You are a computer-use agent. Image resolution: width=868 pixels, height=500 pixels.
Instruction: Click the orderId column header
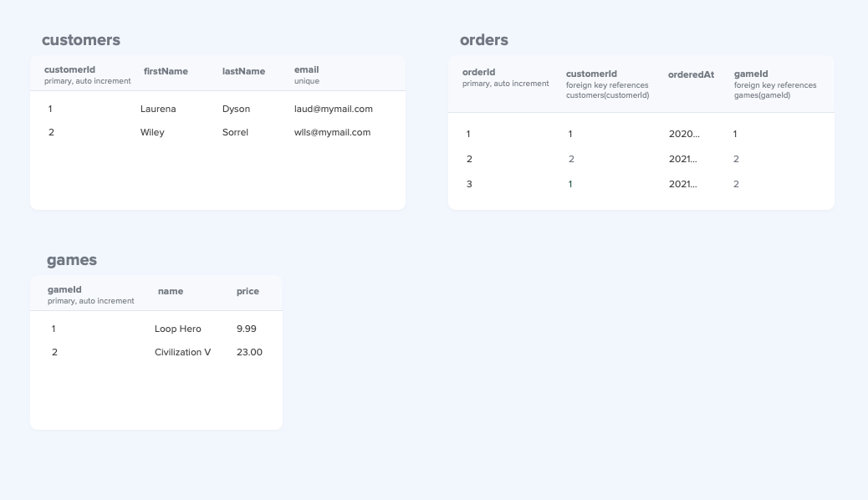coord(479,73)
